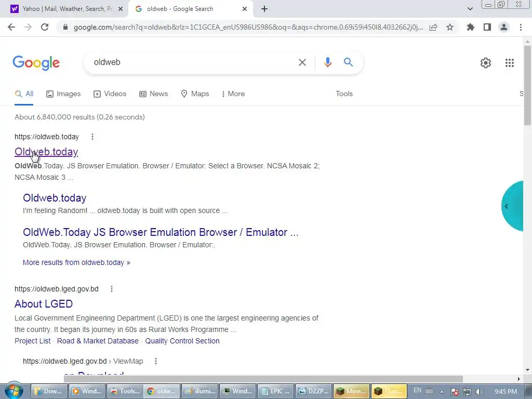Screen dimensions: 532x399
Task: Open search Tools
Action: [x=344, y=94]
